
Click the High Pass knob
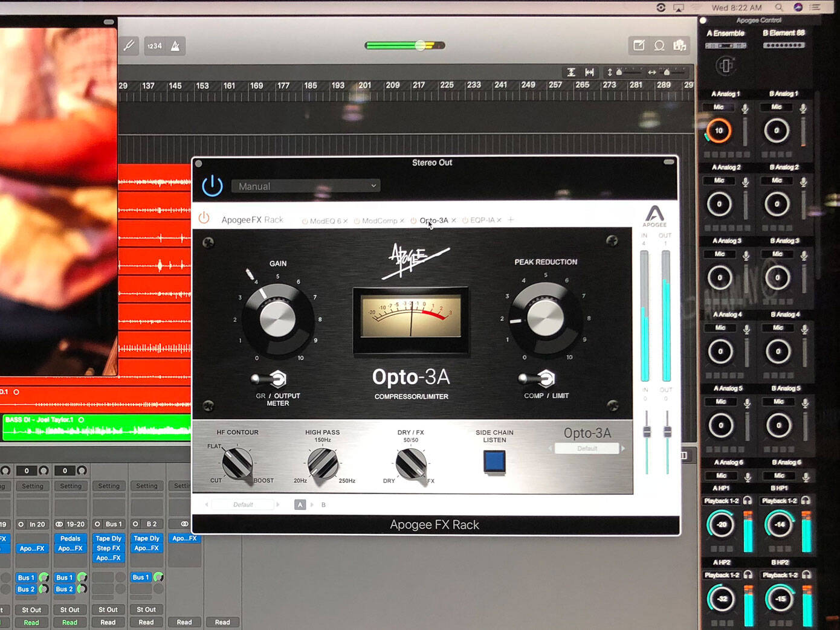pyautogui.click(x=323, y=464)
